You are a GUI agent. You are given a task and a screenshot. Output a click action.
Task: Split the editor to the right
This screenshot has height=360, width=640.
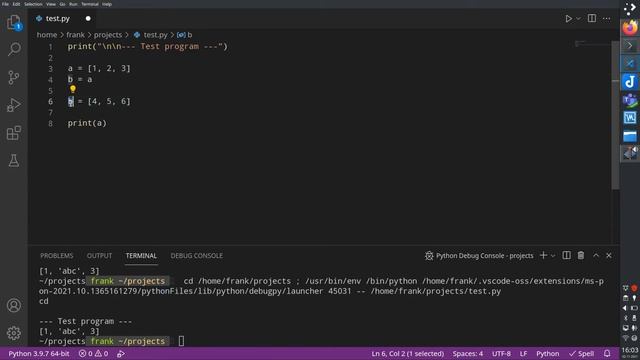coord(591,18)
